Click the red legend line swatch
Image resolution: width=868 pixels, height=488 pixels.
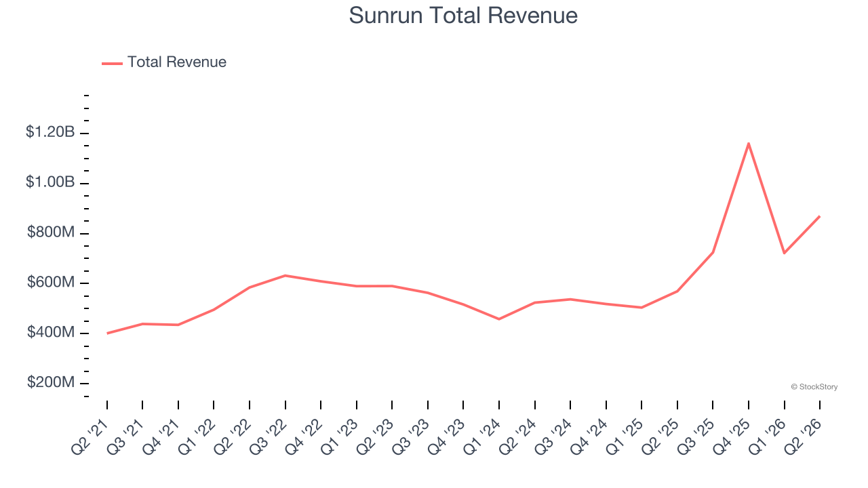tap(112, 63)
